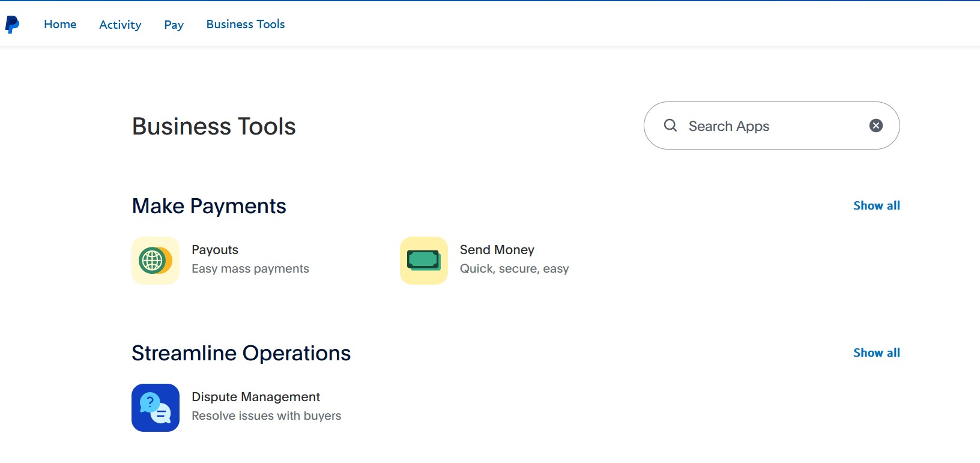Click the 'Quick, secure, easy' description
The image size is (980, 463).
[515, 268]
